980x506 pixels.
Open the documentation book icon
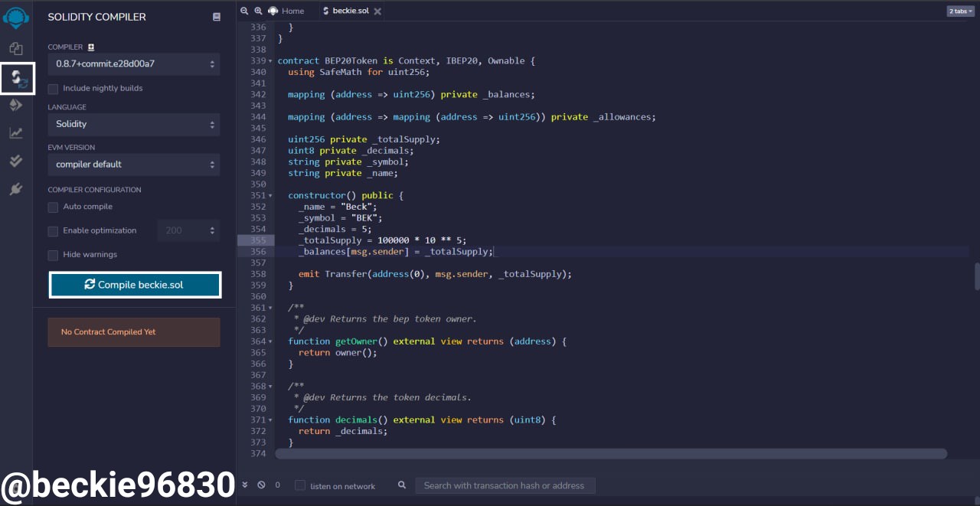point(217,17)
